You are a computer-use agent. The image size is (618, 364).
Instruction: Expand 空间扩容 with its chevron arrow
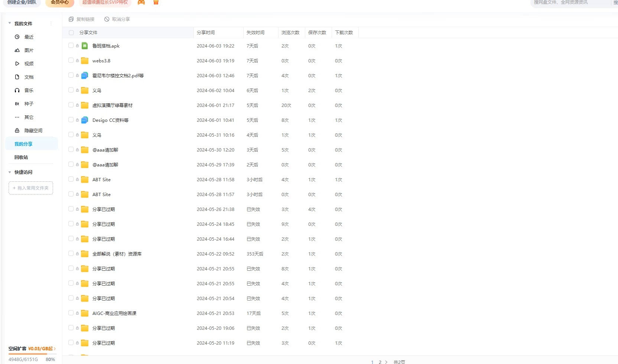point(55,348)
